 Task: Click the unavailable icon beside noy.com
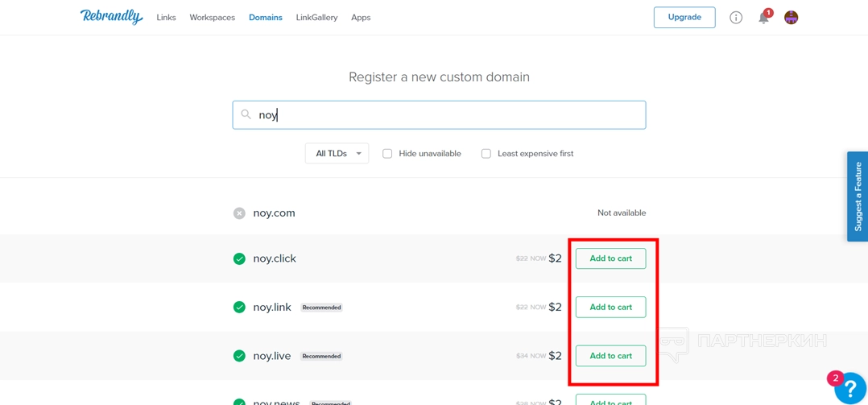pos(239,213)
